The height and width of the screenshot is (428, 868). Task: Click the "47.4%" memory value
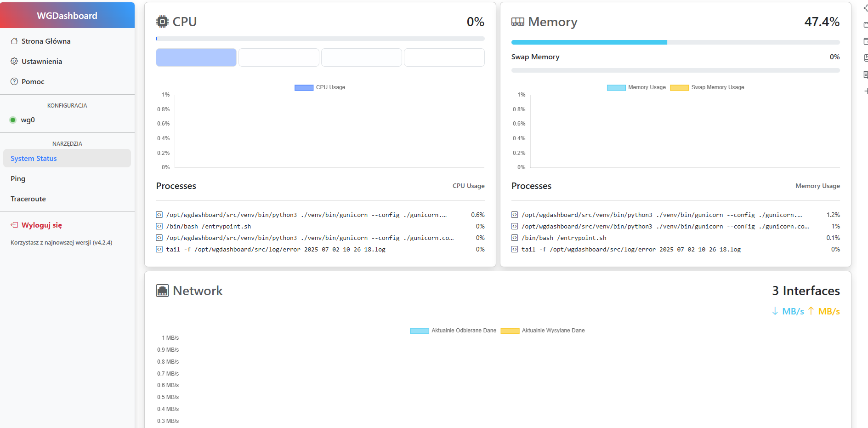(822, 22)
